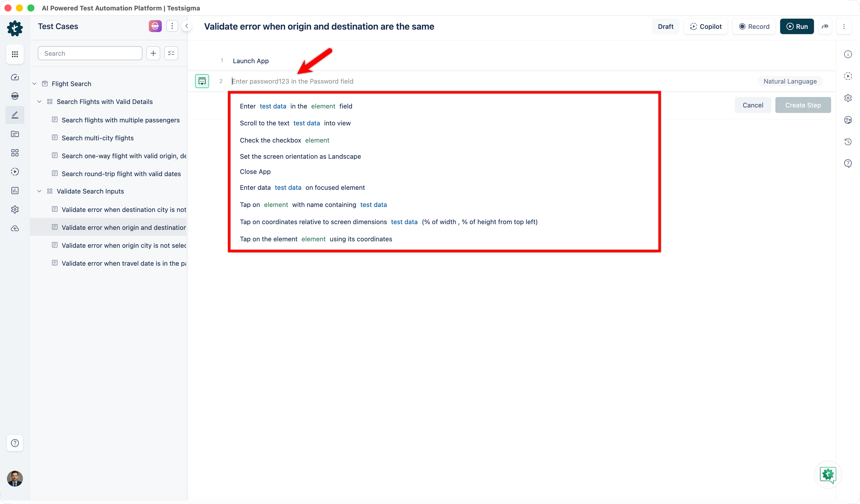The width and height of the screenshot is (860, 504).
Task: Open the Test Cases panel options menu
Action: [172, 26]
